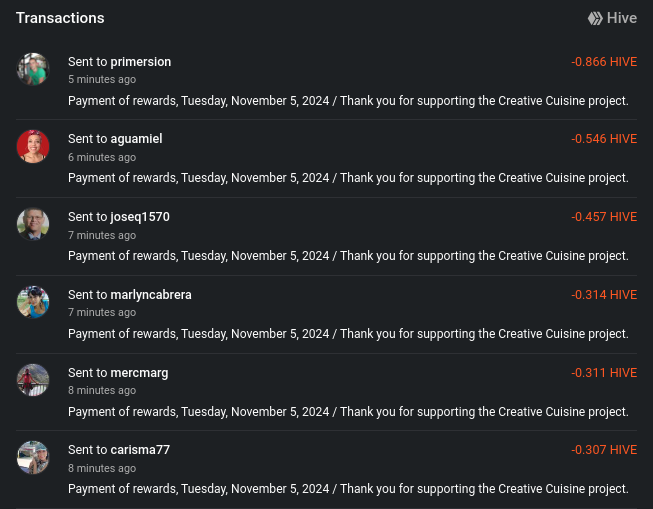Open the primersion username link

[141, 62]
